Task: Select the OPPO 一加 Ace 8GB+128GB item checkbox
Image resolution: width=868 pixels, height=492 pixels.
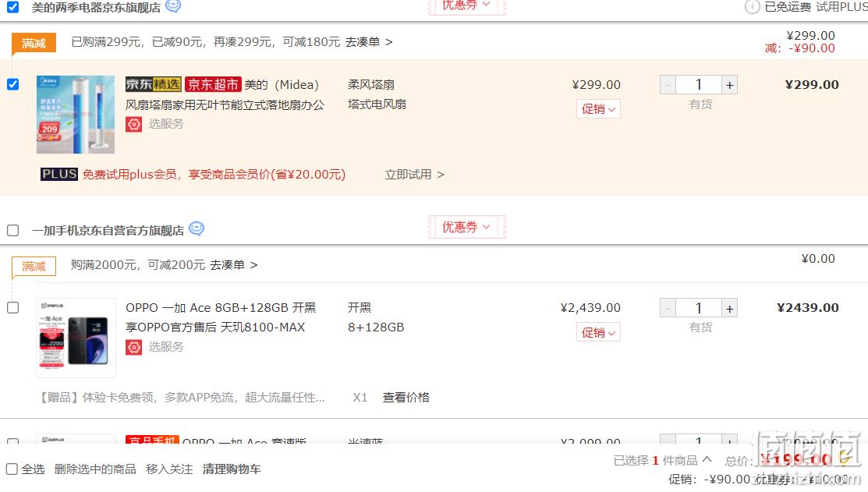Action: (x=12, y=308)
